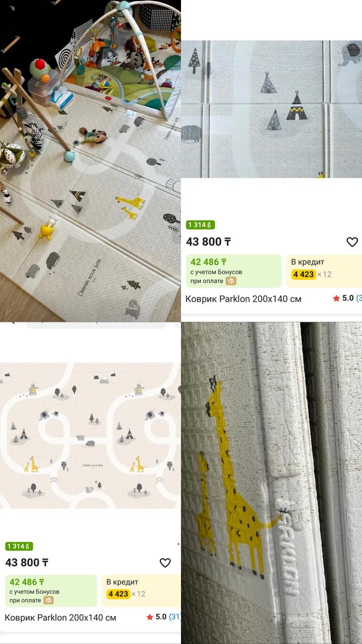Open giraffe photo with embossed PARKLON logo
The width and height of the screenshot is (362, 644).
tap(271, 483)
